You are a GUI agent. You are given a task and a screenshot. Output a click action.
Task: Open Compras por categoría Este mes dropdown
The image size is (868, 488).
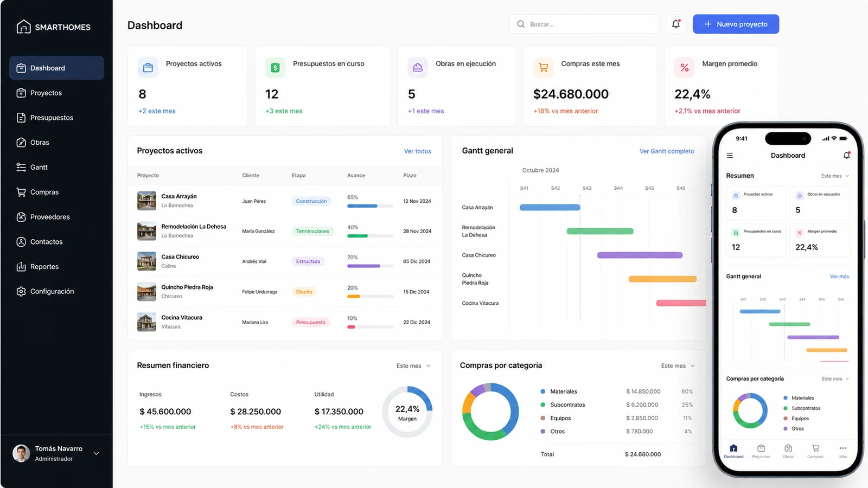pos(678,366)
